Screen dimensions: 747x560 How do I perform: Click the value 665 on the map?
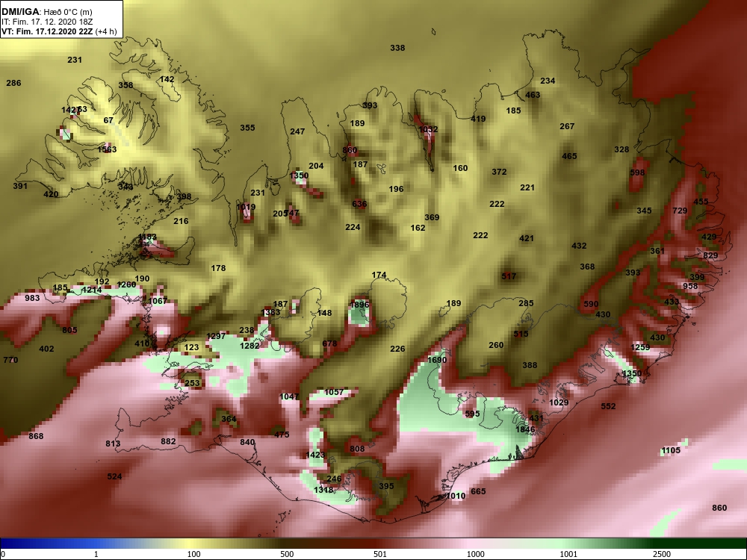(478, 491)
